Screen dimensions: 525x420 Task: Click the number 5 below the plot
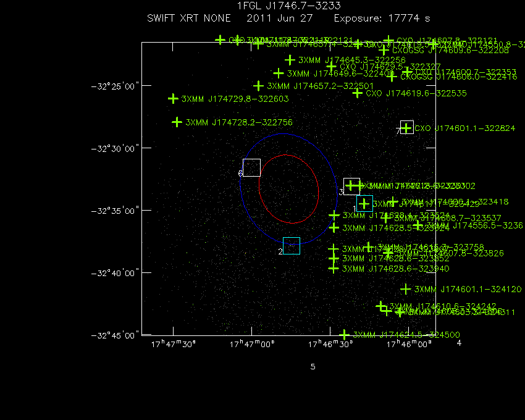tap(313, 367)
